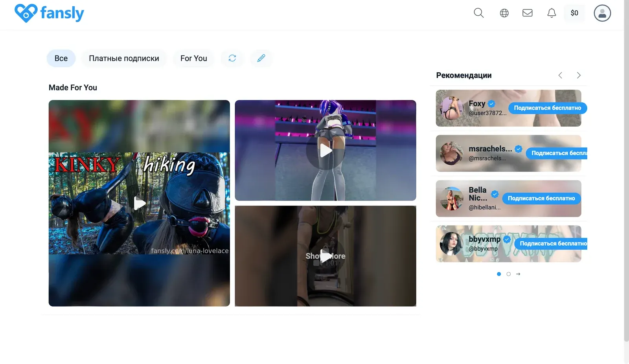This screenshot has height=364, width=629.
Task: Open Foxy's profile avatar
Action: tap(451, 108)
